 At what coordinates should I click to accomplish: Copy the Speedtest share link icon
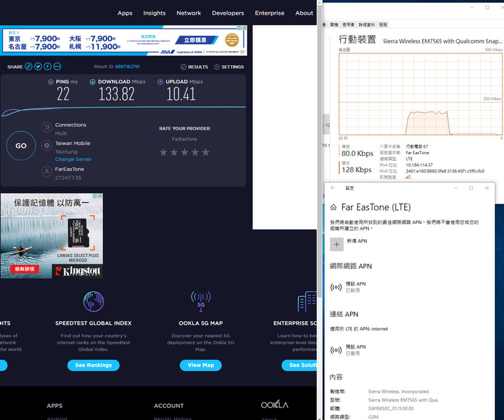(x=29, y=66)
